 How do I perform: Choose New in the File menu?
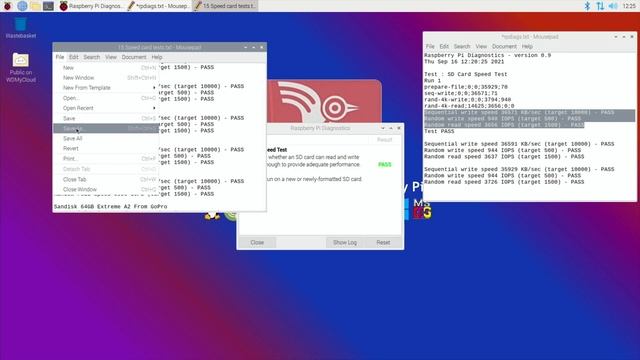[x=106, y=68]
